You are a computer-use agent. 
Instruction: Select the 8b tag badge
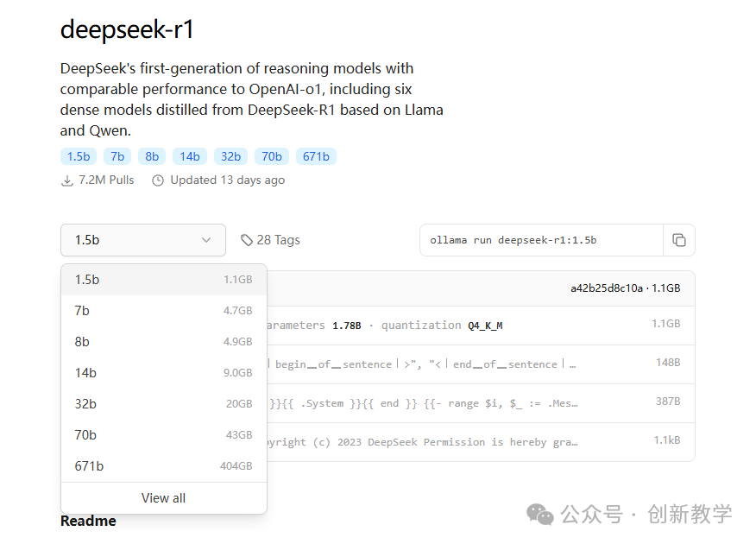point(151,156)
